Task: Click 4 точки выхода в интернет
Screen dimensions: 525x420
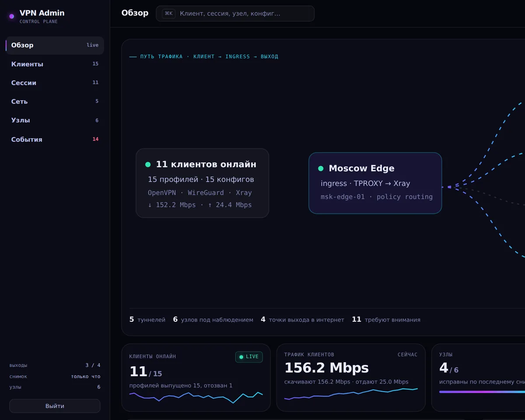Action: click(x=302, y=320)
